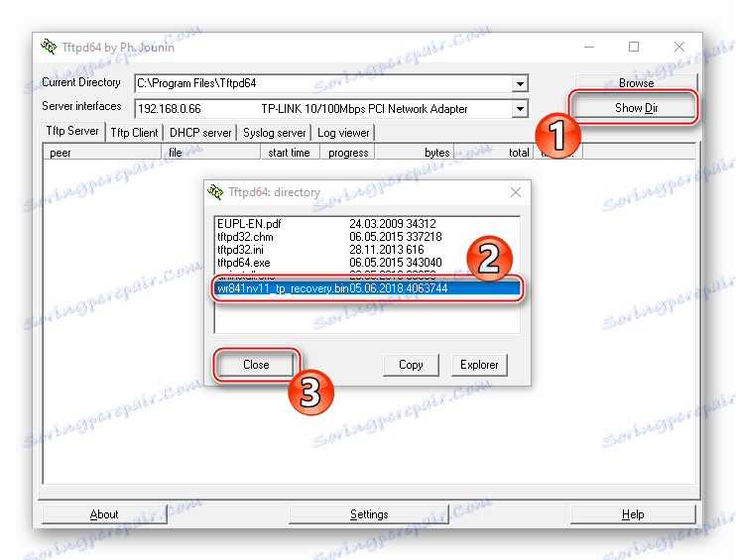Expand the Server interfaces dropdown arrow

(x=520, y=109)
